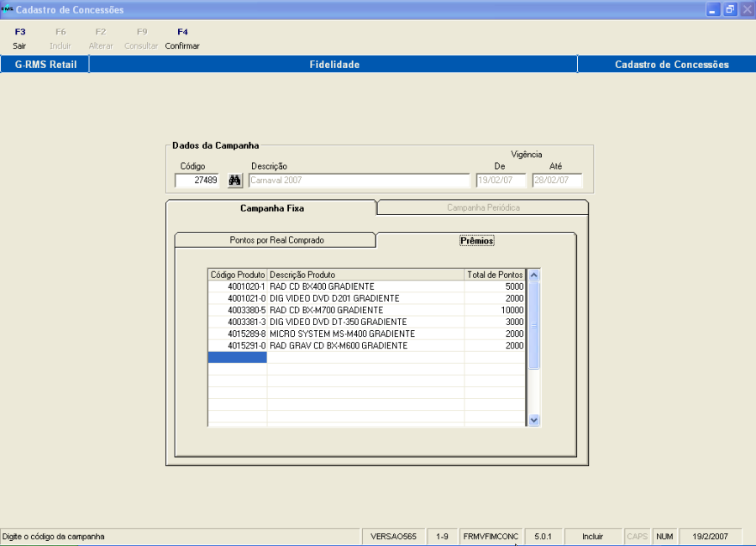The height and width of the screenshot is (546, 756).
Task: Click the 1-9 status bar entry
Action: pyautogui.click(x=442, y=537)
